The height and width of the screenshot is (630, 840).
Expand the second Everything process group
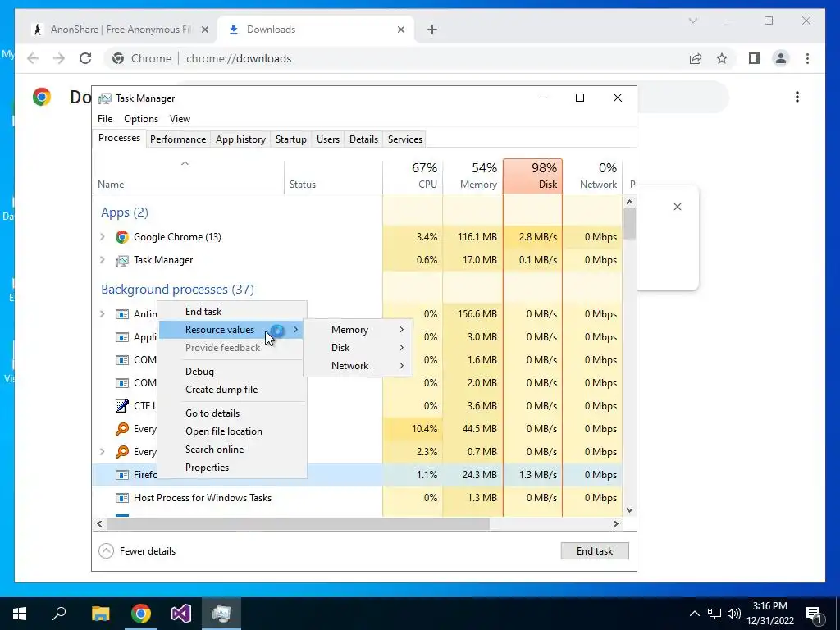point(103,452)
